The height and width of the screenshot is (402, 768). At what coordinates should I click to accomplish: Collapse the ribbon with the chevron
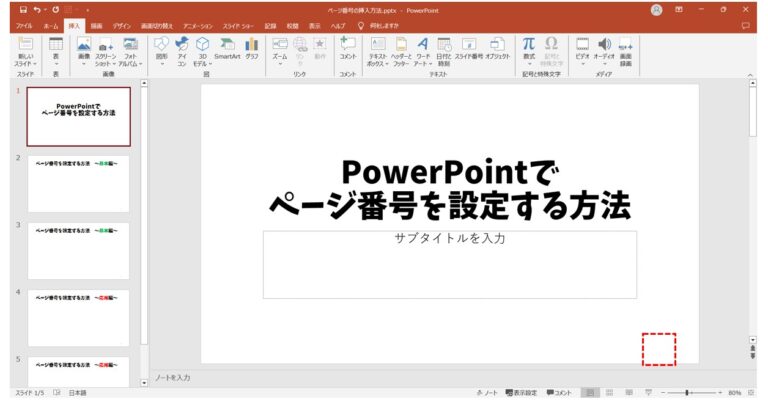coord(750,74)
